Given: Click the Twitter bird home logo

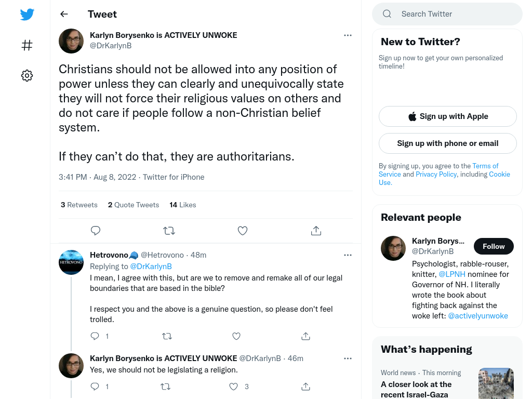Looking at the screenshot, I should point(27,14).
